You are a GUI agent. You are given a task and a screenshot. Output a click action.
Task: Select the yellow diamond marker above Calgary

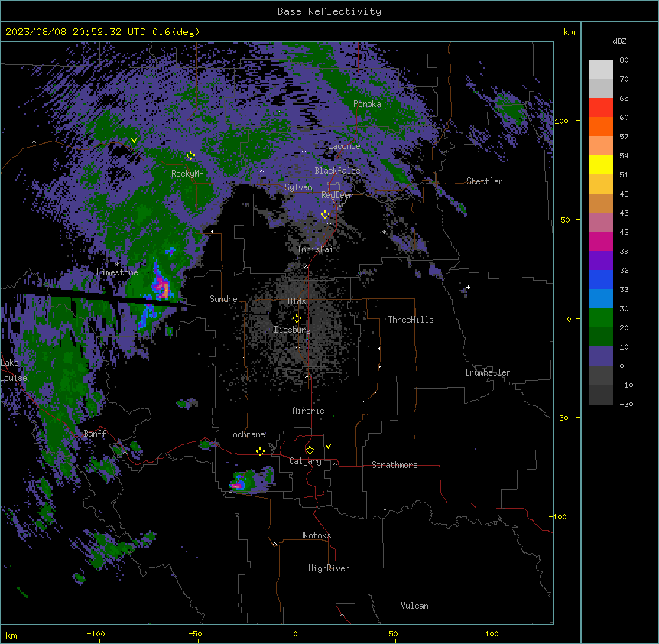(x=310, y=450)
